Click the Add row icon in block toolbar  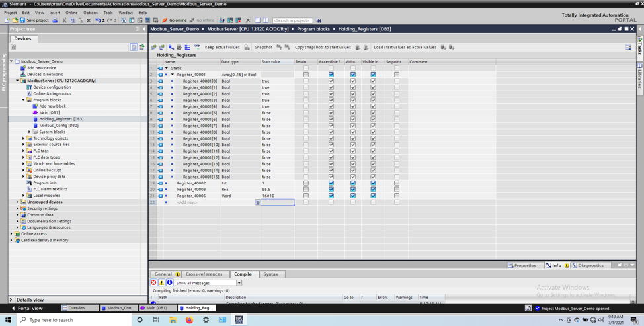click(162, 47)
